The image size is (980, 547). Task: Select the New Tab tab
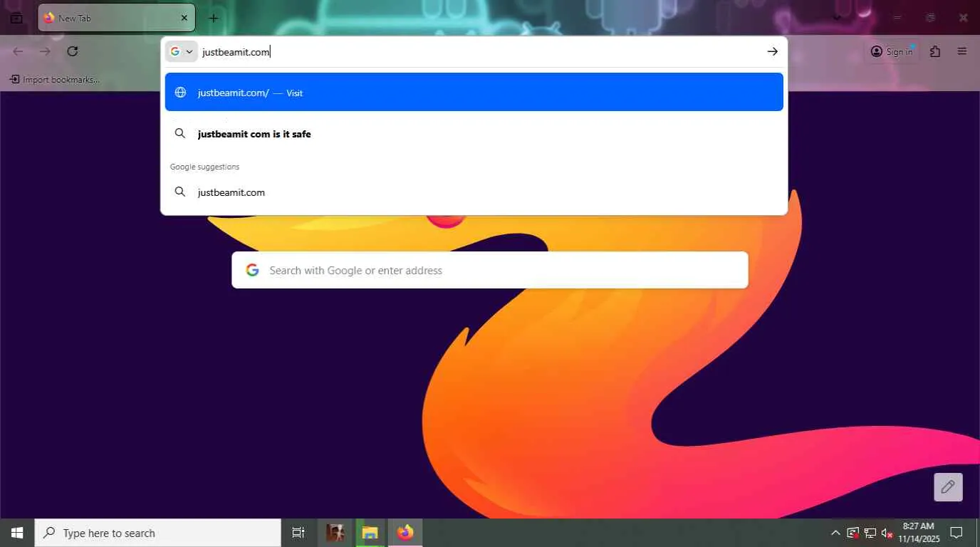[x=116, y=18]
